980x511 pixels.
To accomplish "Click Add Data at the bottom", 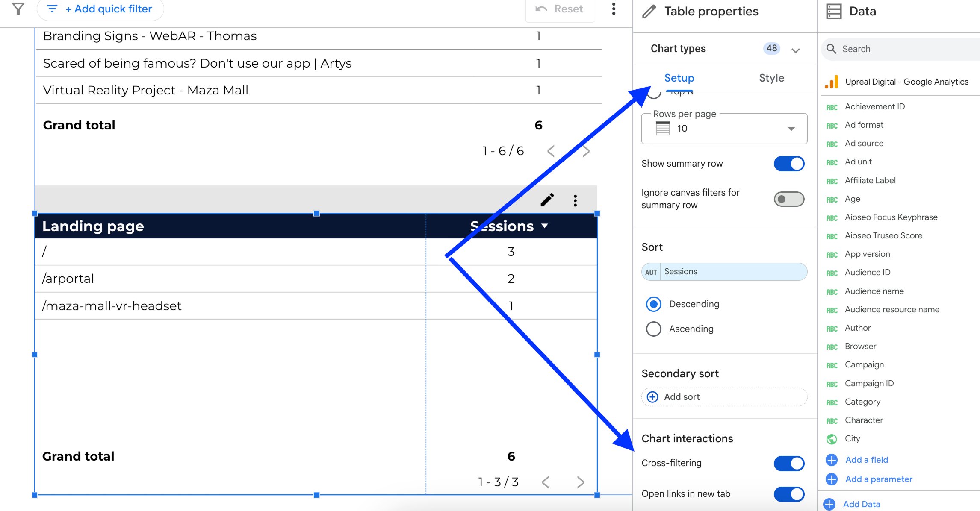I will tap(861, 504).
